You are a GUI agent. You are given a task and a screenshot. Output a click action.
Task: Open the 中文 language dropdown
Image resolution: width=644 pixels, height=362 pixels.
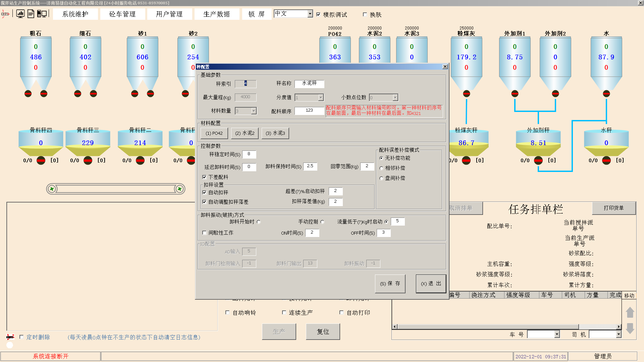(310, 14)
